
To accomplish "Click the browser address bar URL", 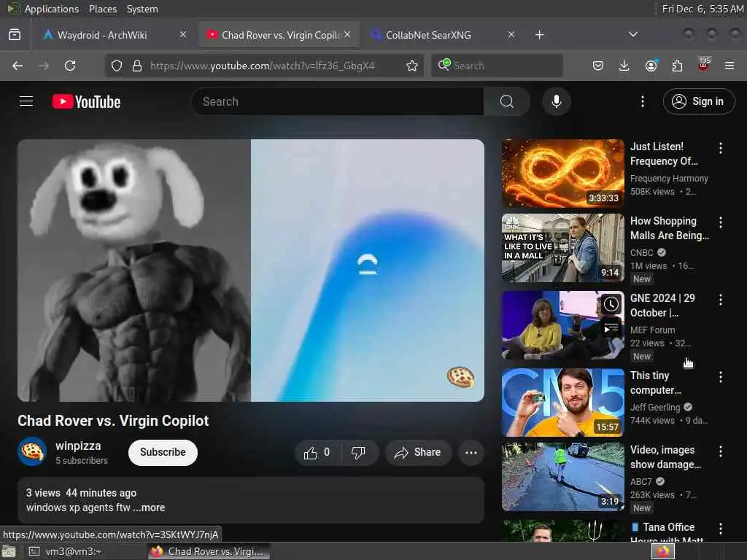I will click(263, 66).
